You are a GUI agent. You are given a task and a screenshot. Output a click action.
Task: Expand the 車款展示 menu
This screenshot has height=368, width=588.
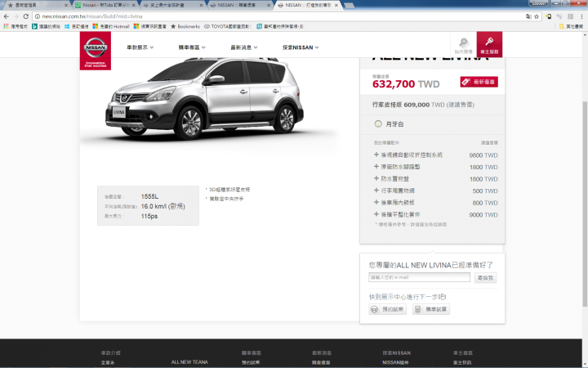(140, 47)
